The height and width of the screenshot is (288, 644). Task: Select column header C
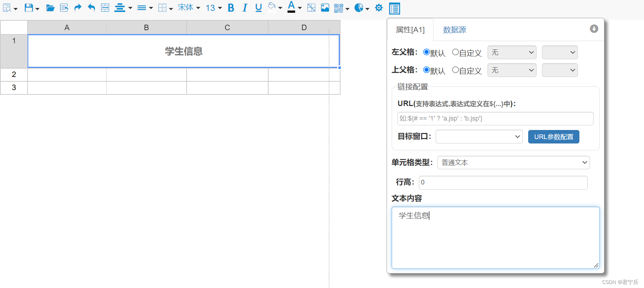click(x=227, y=28)
